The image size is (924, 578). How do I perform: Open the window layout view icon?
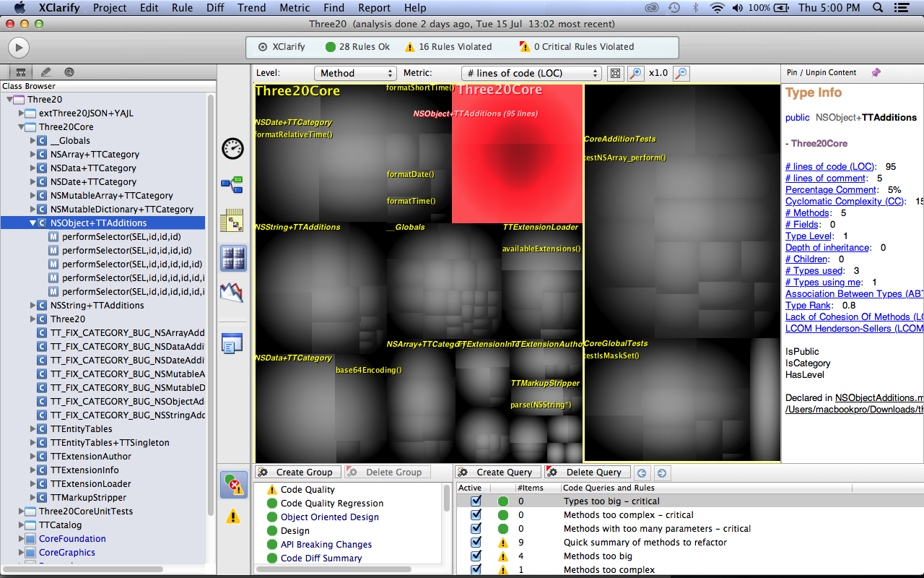point(232,344)
